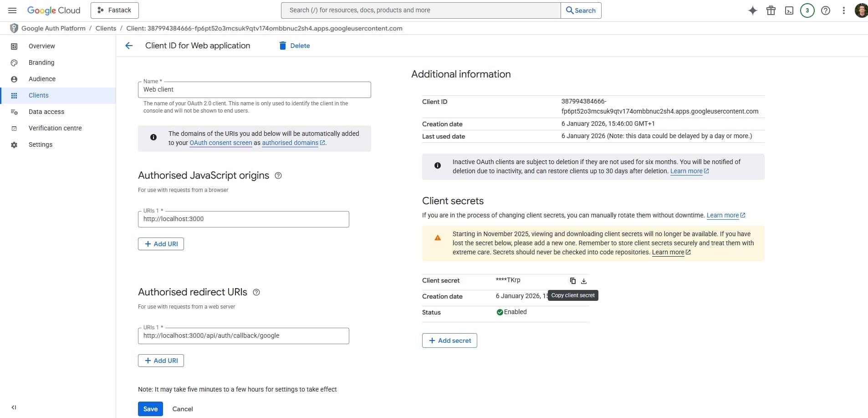This screenshot has height=418, width=868.
Task: Save the client changes
Action: coord(150,409)
